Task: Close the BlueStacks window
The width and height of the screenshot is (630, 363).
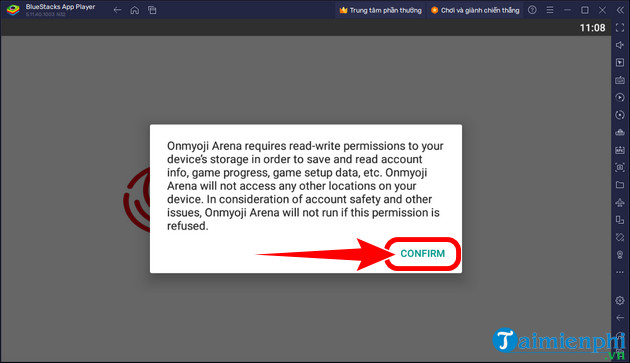Action: click(602, 10)
